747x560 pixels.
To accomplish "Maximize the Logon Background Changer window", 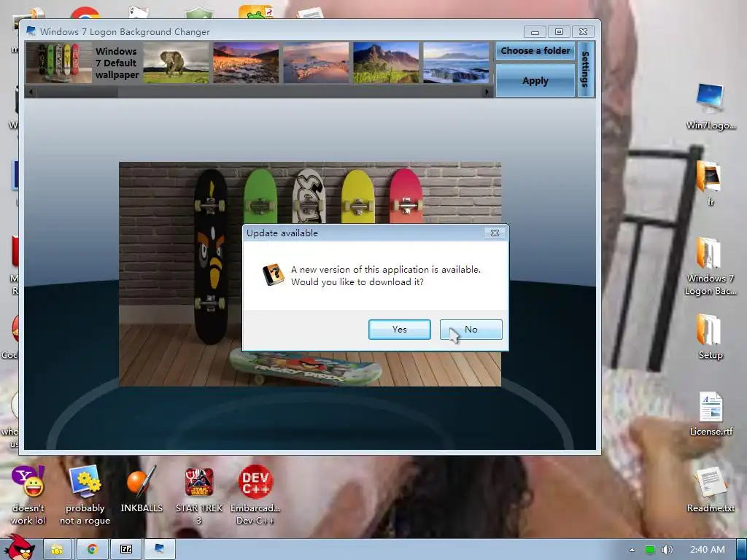I will click(x=559, y=32).
